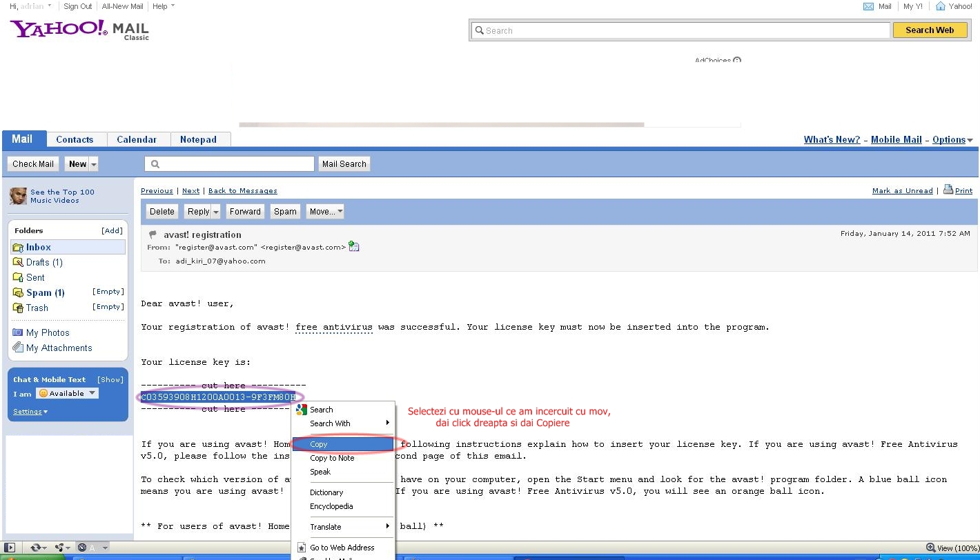Click the Mail Search button
This screenshot has width=980, height=560.
click(344, 164)
